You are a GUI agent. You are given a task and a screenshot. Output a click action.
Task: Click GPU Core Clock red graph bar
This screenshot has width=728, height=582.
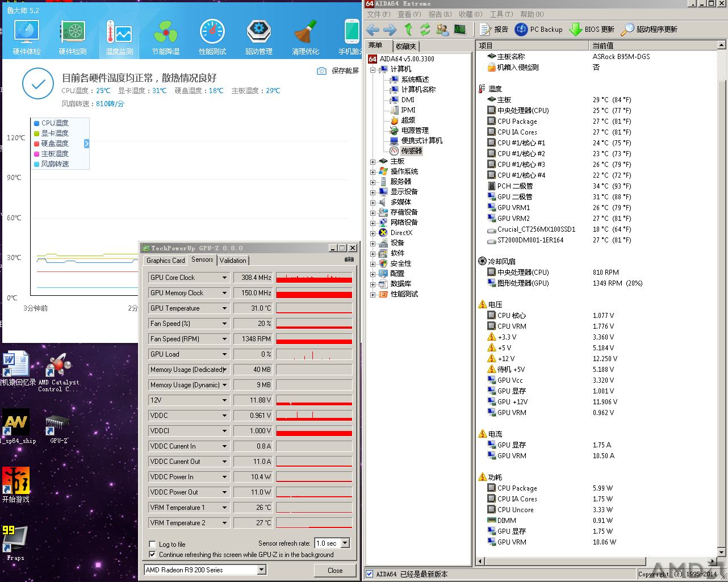click(x=314, y=278)
